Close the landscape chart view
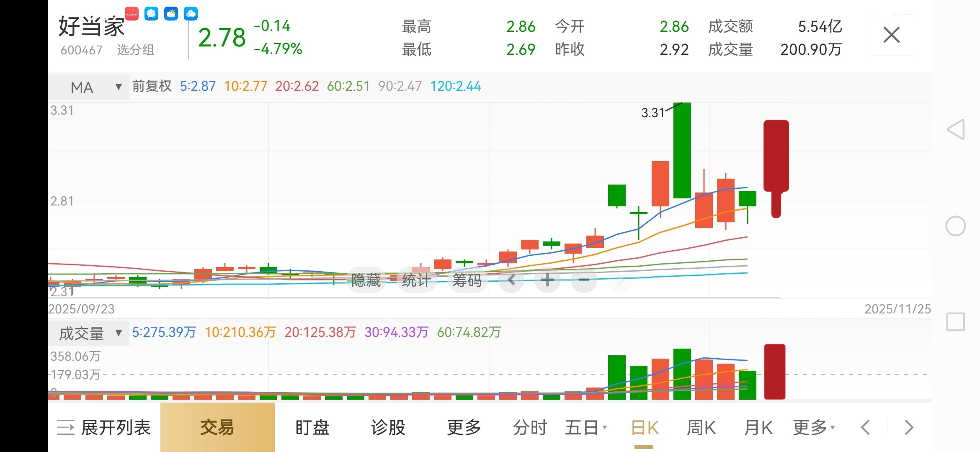Screen dimensions: 980x452 891,35
